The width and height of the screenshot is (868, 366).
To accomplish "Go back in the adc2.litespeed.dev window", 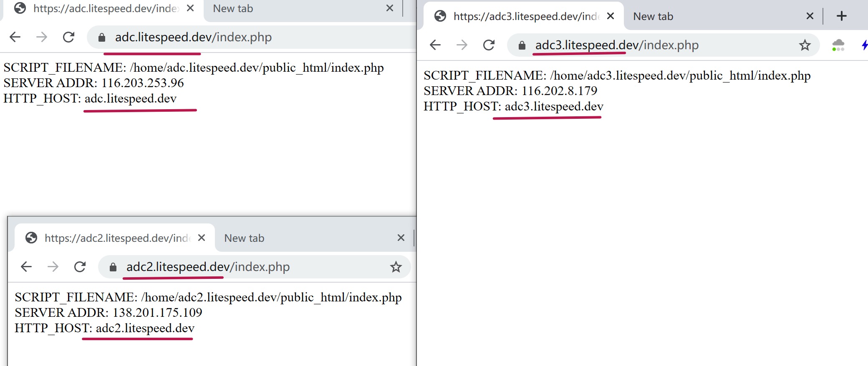I will [26, 267].
